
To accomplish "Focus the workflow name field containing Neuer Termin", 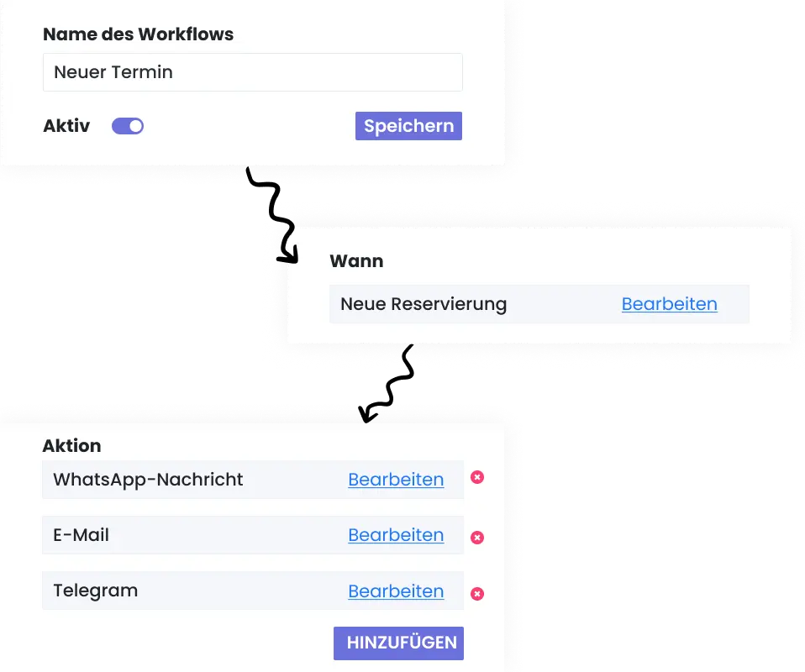I will (x=252, y=72).
